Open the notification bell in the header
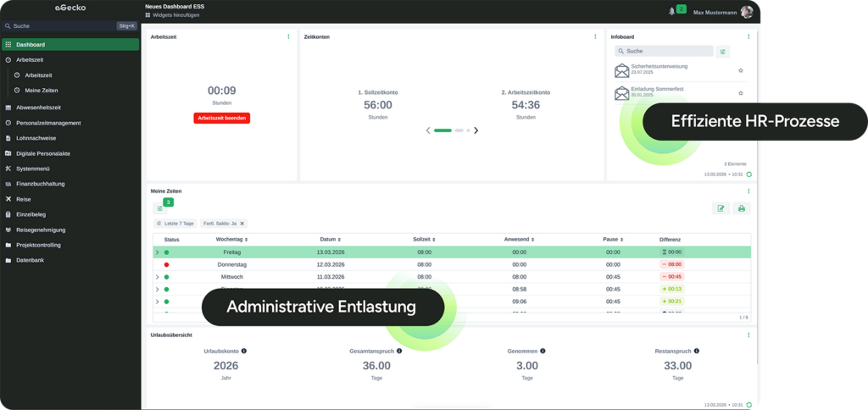Screen dimensions: 868x410 coord(672,11)
